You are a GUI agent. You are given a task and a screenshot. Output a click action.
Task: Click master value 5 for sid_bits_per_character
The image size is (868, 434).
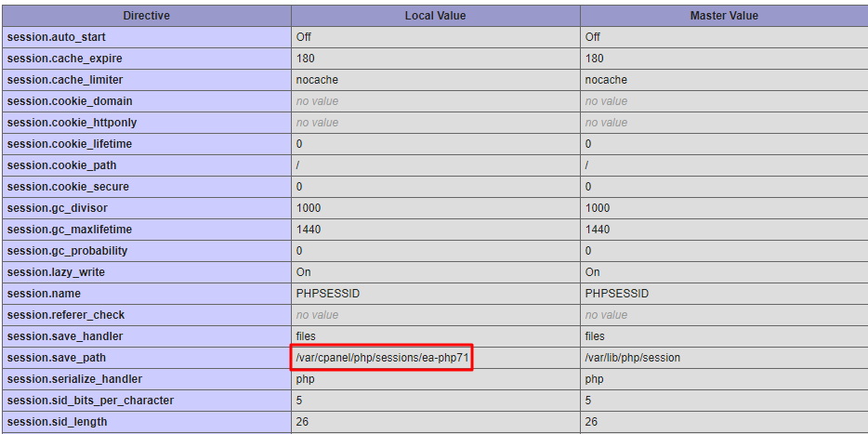point(588,401)
